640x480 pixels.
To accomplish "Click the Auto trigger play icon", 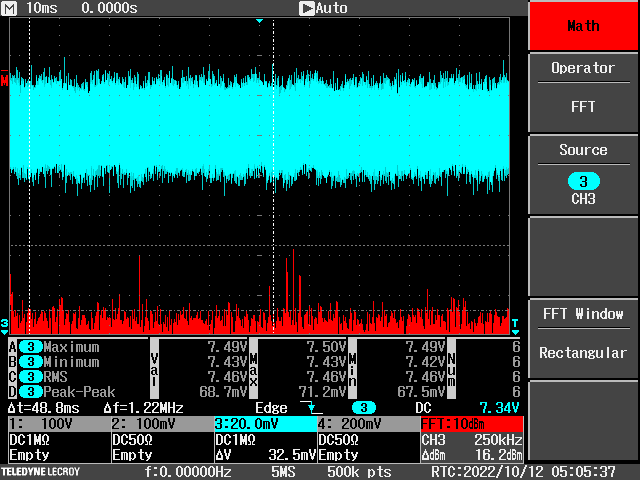I will pyautogui.click(x=307, y=8).
